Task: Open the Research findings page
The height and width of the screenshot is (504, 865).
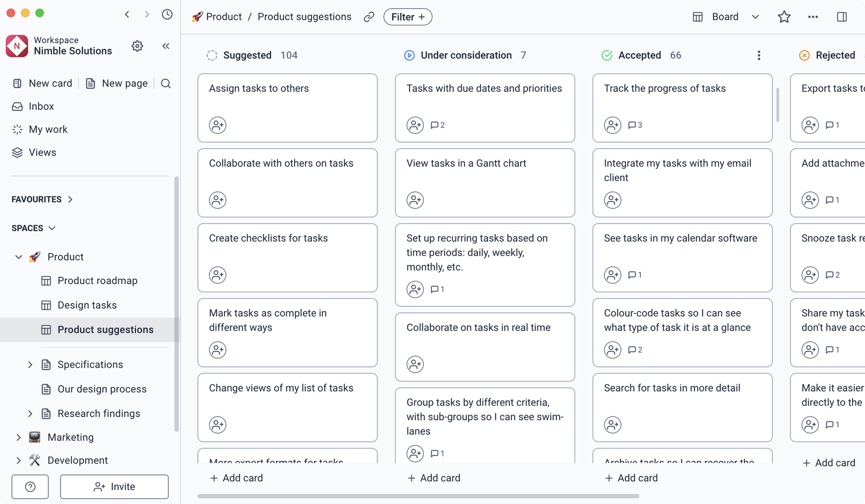Action: tap(99, 413)
